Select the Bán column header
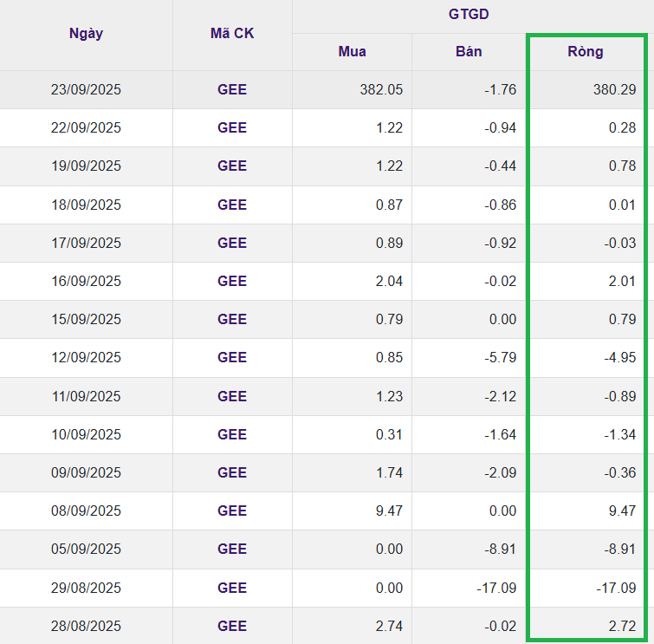This screenshot has height=644, width=654. click(x=469, y=51)
